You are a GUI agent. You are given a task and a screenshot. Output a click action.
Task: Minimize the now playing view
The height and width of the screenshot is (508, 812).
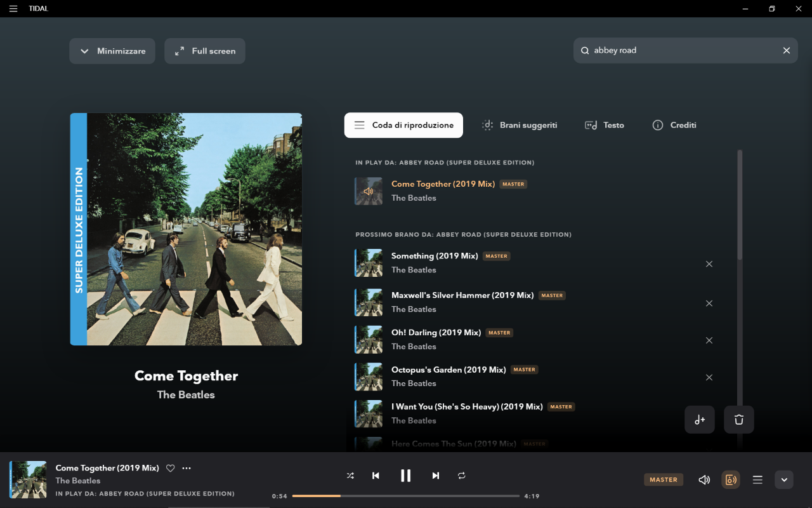coord(112,51)
